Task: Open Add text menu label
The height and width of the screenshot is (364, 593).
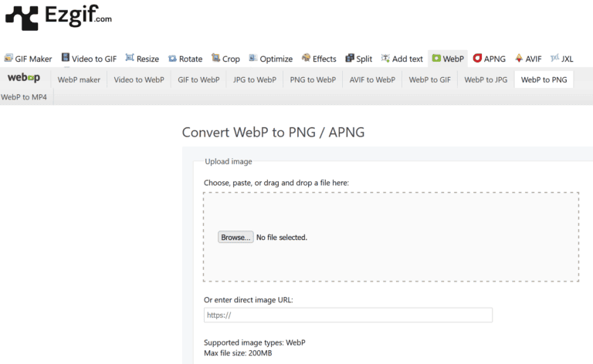Action: click(408, 59)
